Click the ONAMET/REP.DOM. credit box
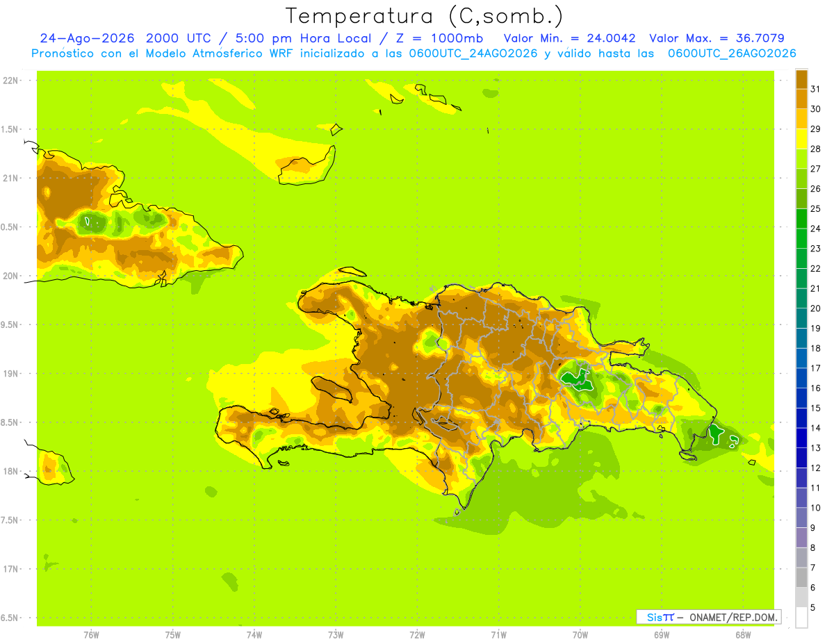 (708, 617)
